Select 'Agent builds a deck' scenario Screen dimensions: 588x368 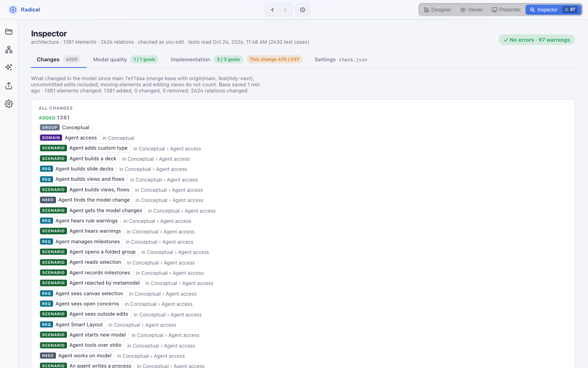point(79,159)
